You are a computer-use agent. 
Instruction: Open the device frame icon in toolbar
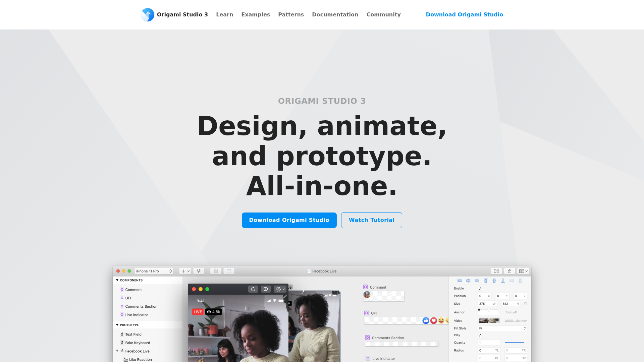216,271
